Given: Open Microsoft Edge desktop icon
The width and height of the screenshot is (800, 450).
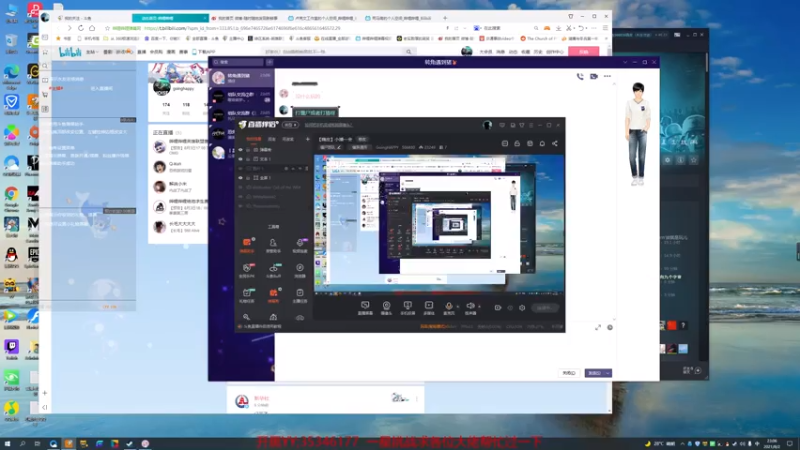Looking at the screenshot, I should 11,76.
